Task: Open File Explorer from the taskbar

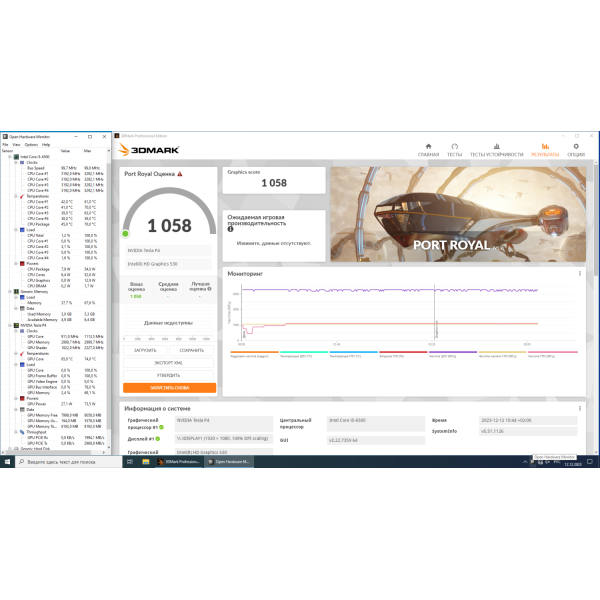Action: (x=146, y=462)
